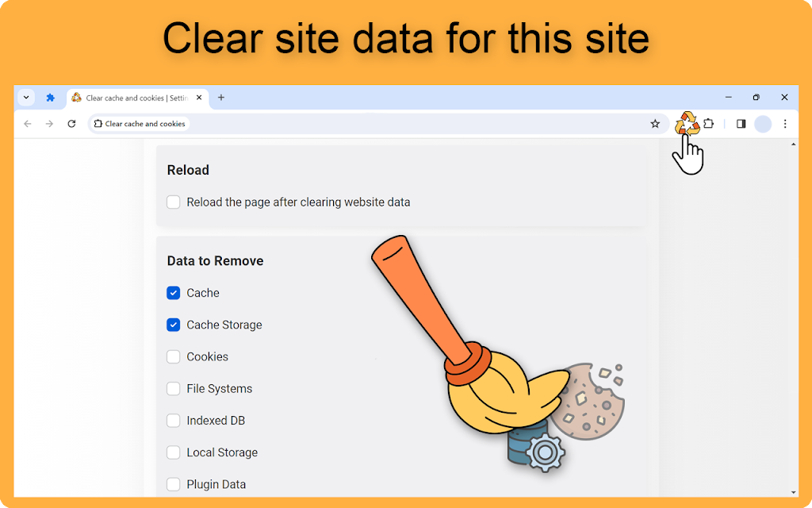The height and width of the screenshot is (508, 812).
Task: Expand the tab search dropdown chevron
Action: tap(26, 98)
